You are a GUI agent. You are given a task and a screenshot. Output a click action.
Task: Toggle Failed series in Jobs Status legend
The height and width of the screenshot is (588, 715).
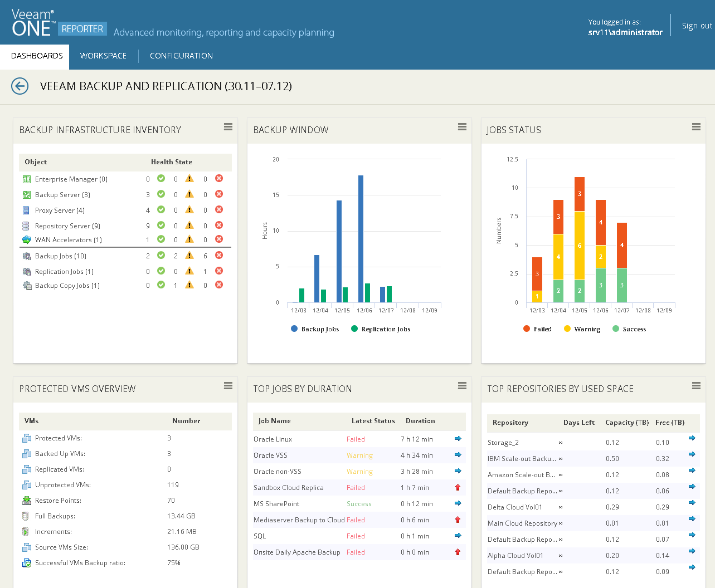click(537, 329)
